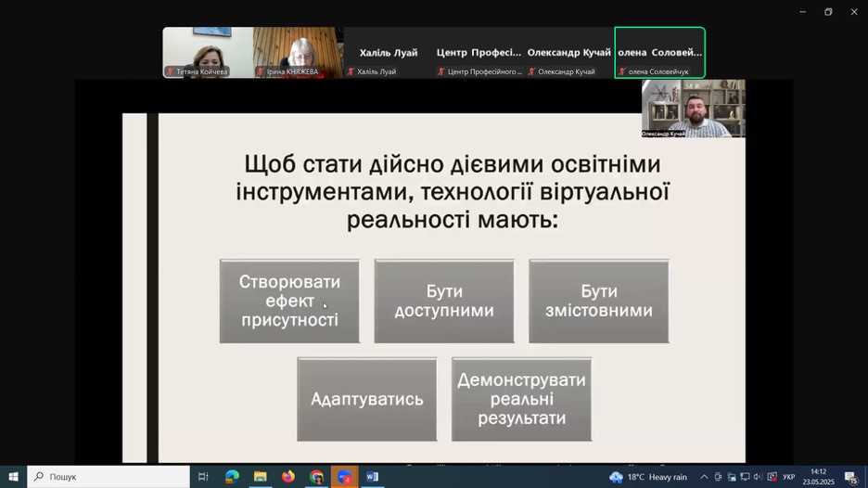
Task: Open the clock and calendar flyout
Action: pyautogui.click(x=818, y=477)
